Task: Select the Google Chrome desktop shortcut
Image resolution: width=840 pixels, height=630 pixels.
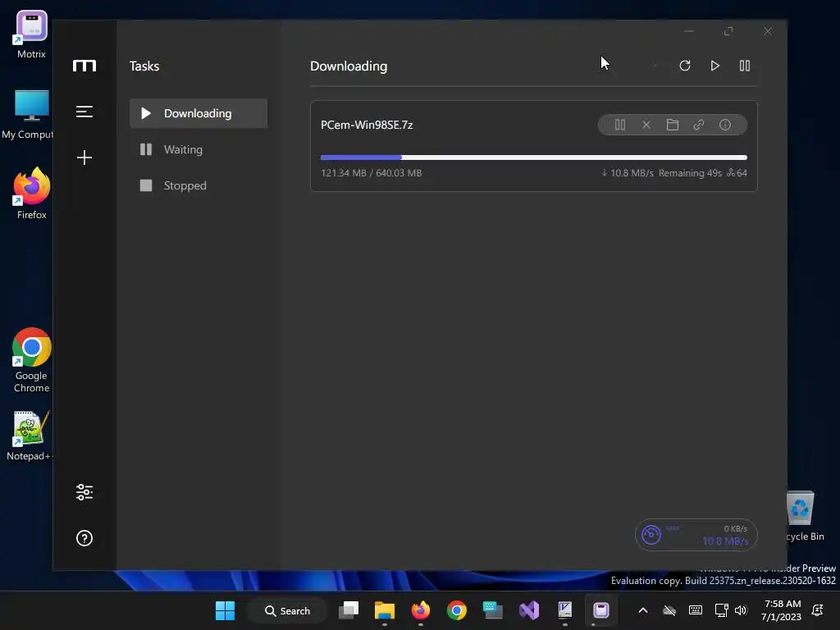Action: [x=32, y=360]
